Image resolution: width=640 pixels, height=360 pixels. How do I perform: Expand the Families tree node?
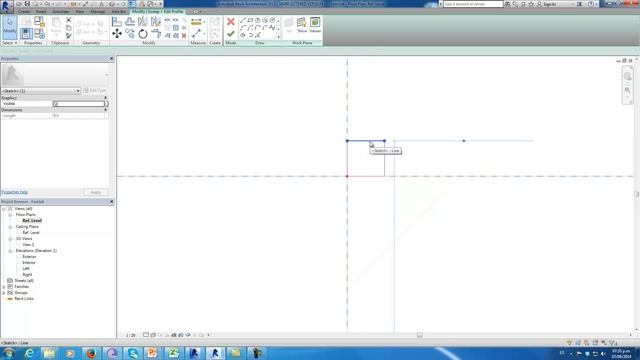pos(4,287)
